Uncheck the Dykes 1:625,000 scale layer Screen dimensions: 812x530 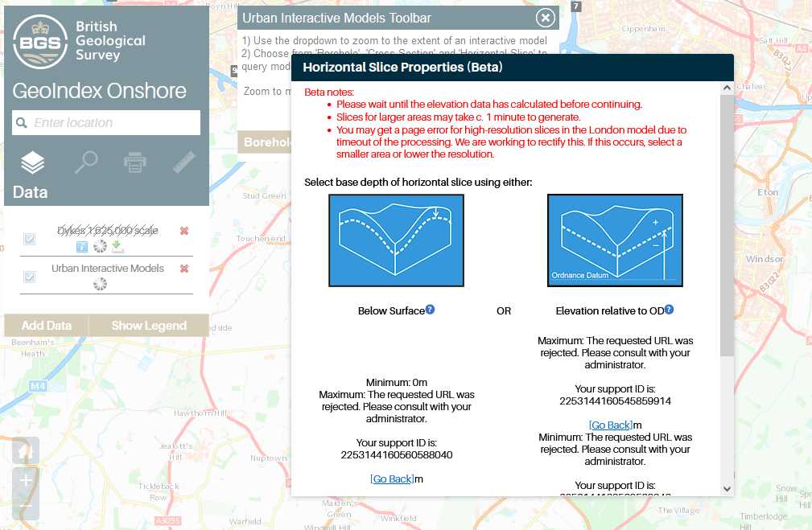[x=30, y=239]
